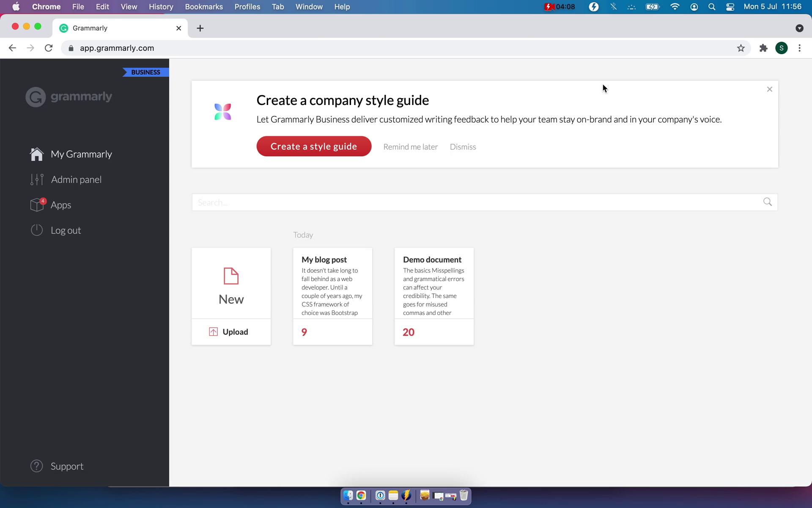
Task: Select the Log out icon
Action: (x=37, y=229)
